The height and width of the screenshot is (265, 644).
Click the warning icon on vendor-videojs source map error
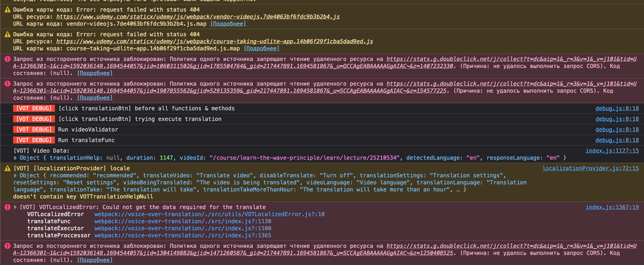(x=7, y=10)
